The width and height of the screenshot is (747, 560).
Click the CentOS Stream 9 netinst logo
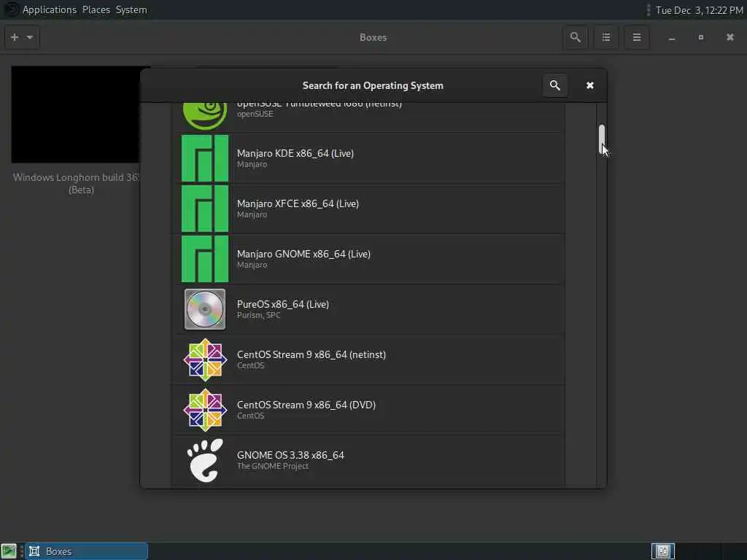pyautogui.click(x=205, y=359)
